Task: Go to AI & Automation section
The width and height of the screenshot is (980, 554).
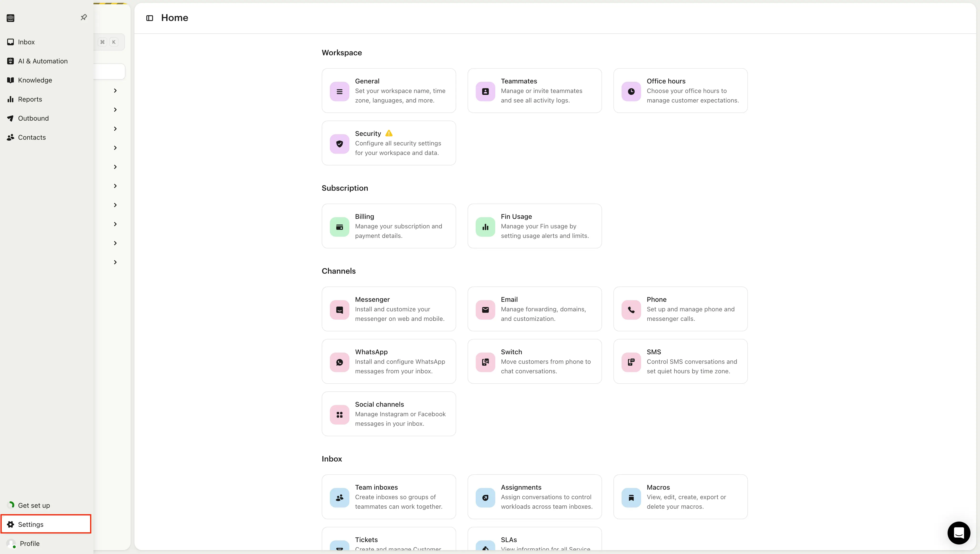Action: click(43, 61)
